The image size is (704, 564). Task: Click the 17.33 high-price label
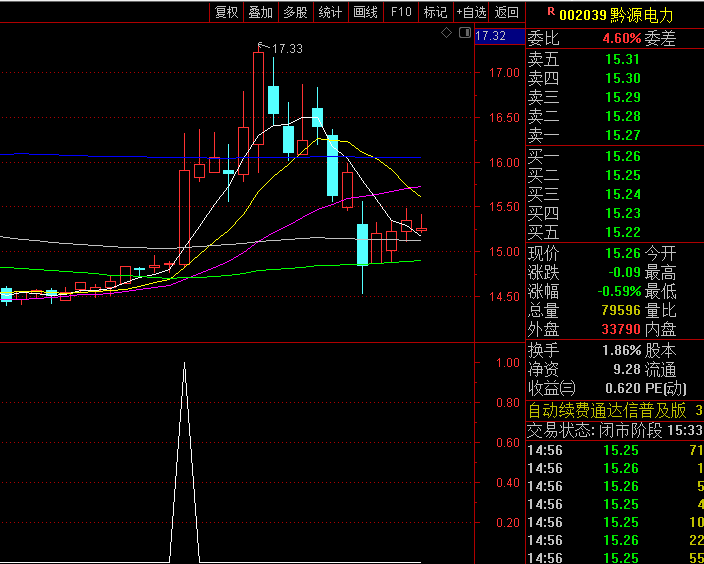[x=287, y=48]
